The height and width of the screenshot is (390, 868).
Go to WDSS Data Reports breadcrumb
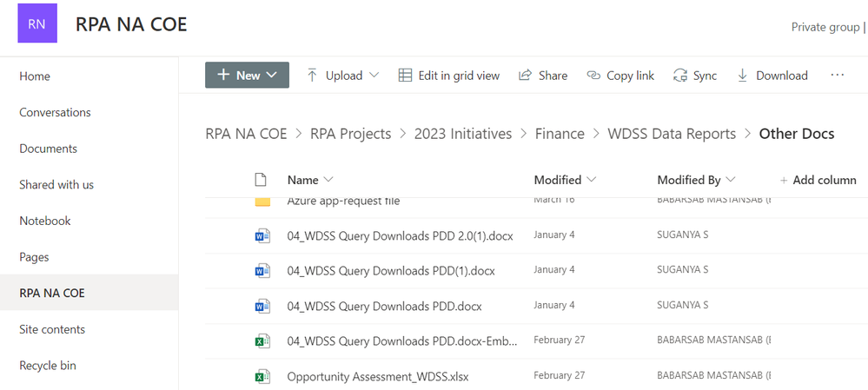click(672, 134)
